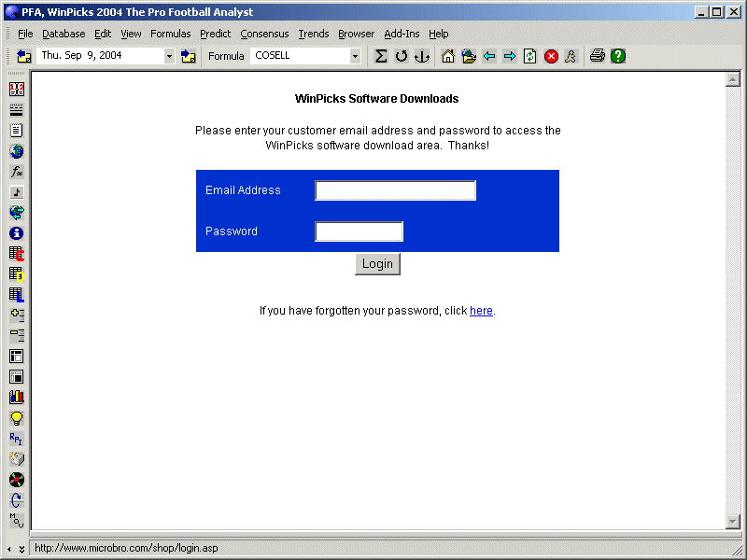The image size is (747, 560).
Task: Click the anchor toolbar icon
Action: 422,56
